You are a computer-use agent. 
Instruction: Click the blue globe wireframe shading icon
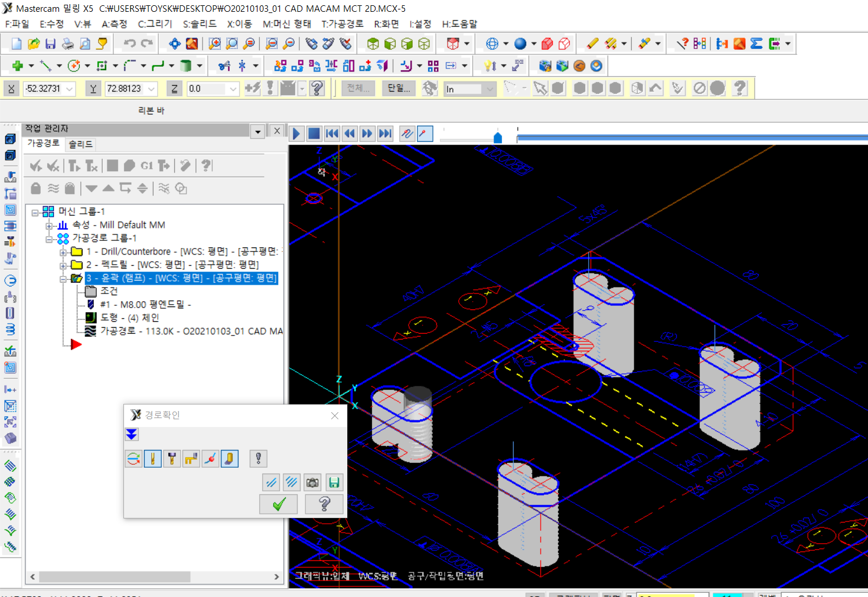[492, 44]
